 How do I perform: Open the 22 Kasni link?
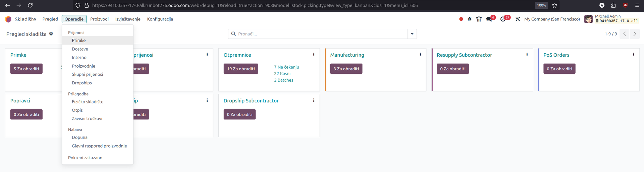tap(282, 74)
